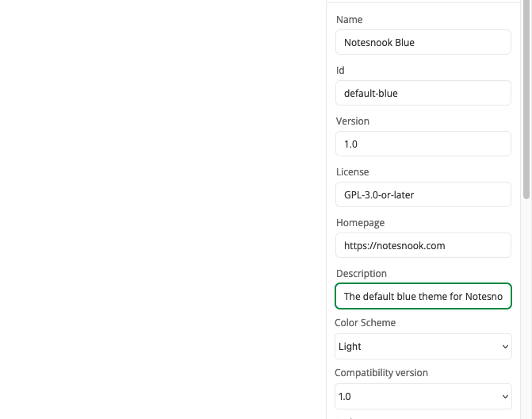Click the Name input field
Image resolution: width=532 pixels, height=419 pixels.
coord(423,42)
